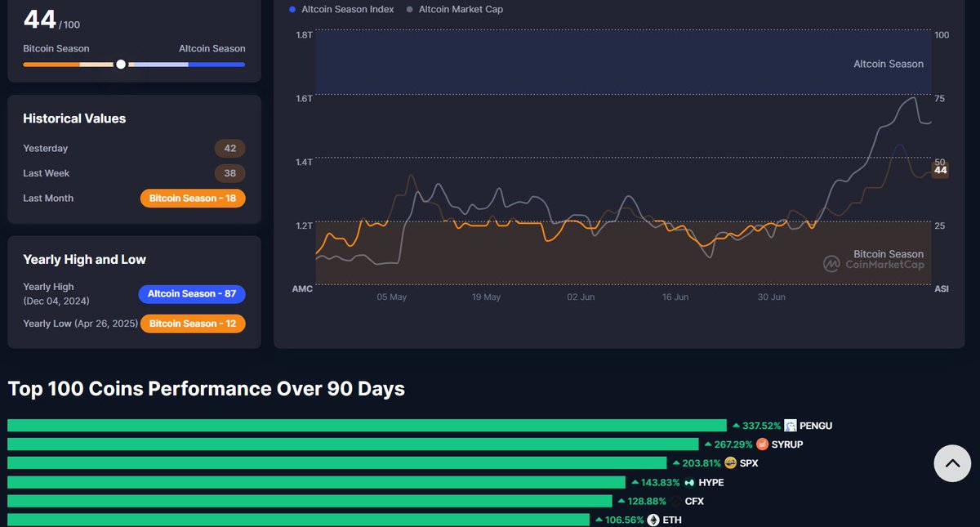Image resolution: width=980 pixels, height=527 pixels.
Task: Open the ETH coin name link
Action: click(672, 520)
